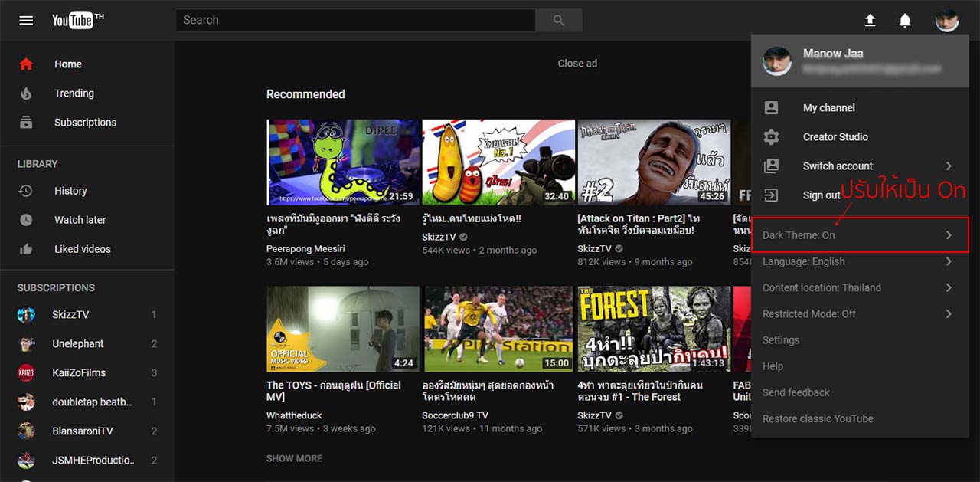Click the account avatar in top bar
The height and width of the screenshot is (482, 980).
coord(946,21)
